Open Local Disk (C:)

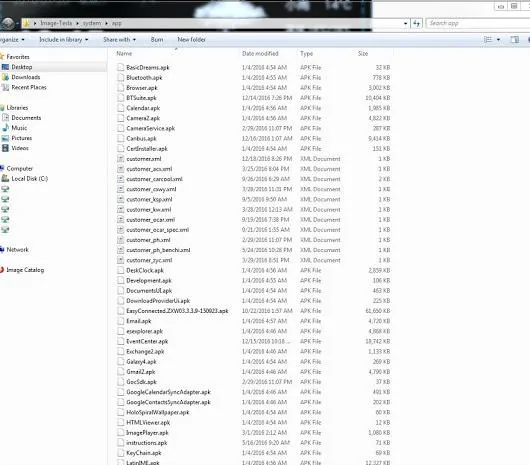pos(29,178)
